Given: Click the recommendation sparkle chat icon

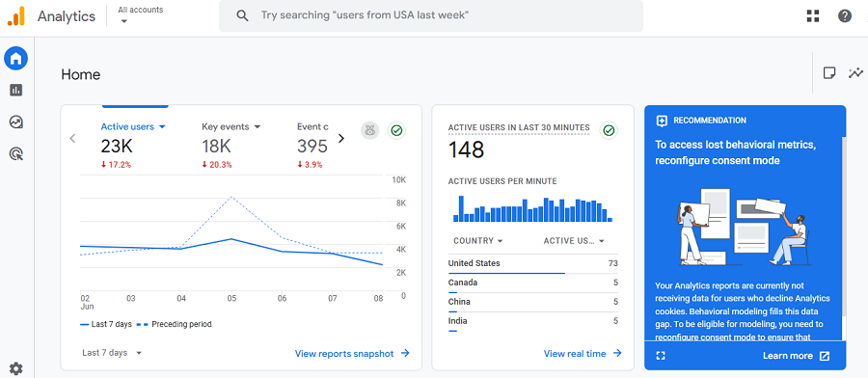Looking at the screenshot, I should [x=662, y=121].
